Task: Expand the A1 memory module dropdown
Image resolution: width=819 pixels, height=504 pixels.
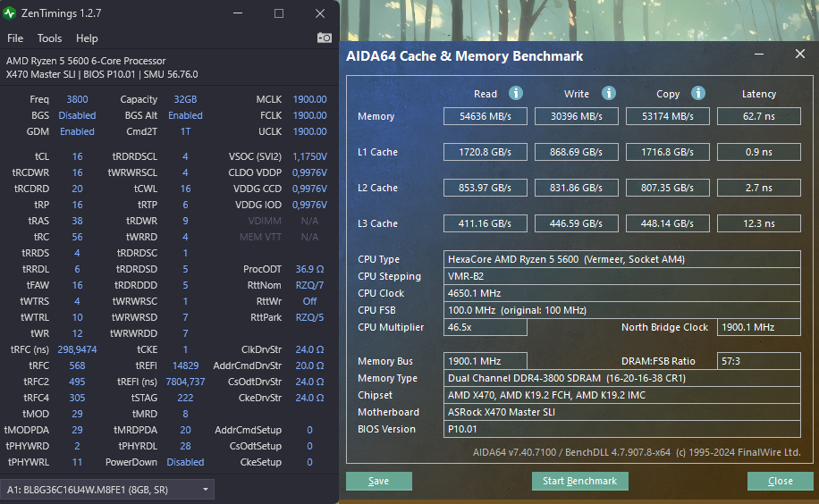Action: coord(206,490)
